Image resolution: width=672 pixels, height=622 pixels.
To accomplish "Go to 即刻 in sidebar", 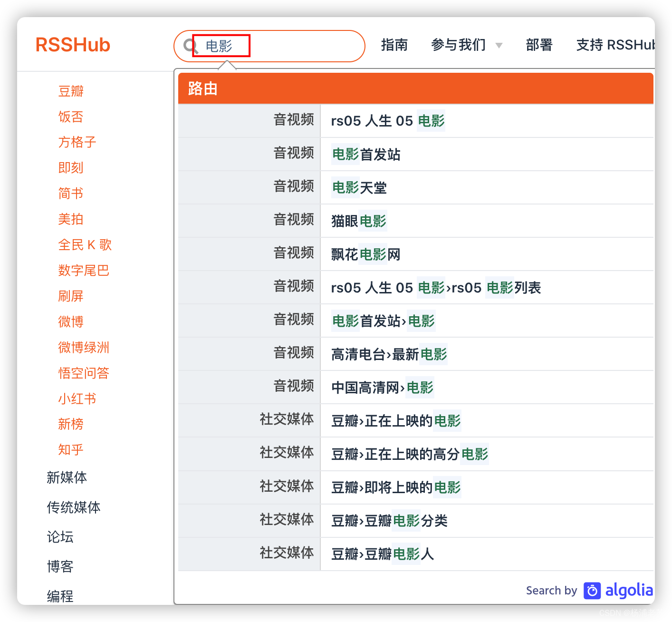I will coord(71,167).
